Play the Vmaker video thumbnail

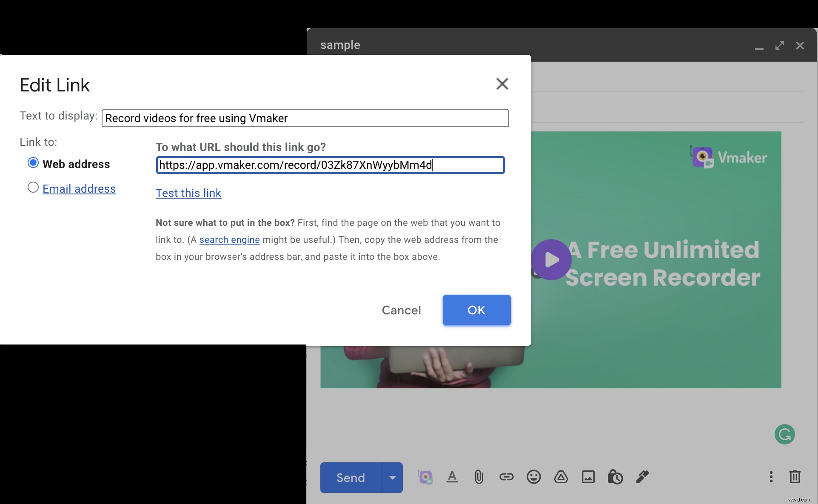551,260
